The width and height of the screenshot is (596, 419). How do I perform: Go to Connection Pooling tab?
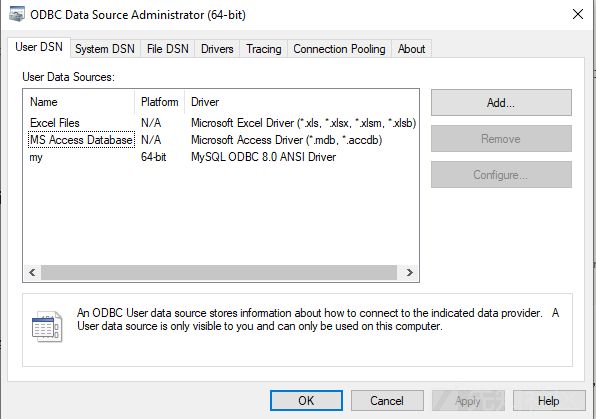point(339,49)
